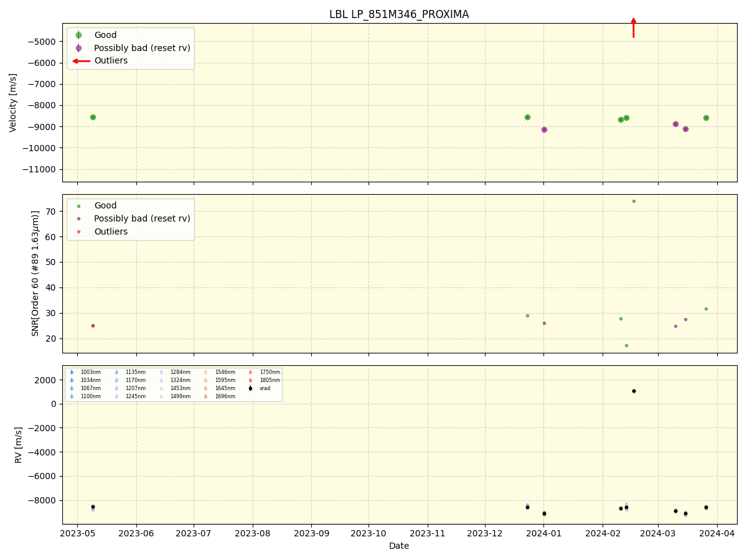Image resolution: width=747 pixels, height=560 pixels.
Task: Click the SNR[Order 60] y-axis label
Action: 35,274
